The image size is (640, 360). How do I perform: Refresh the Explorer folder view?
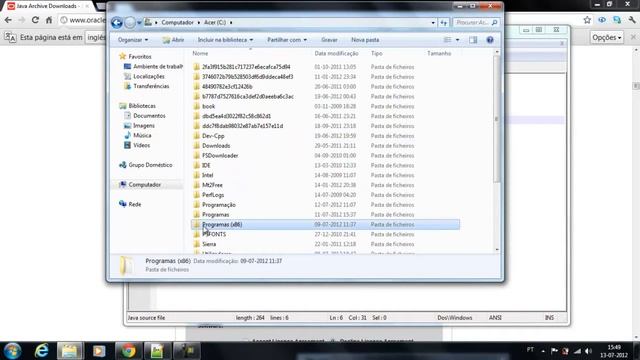[444, 23]
